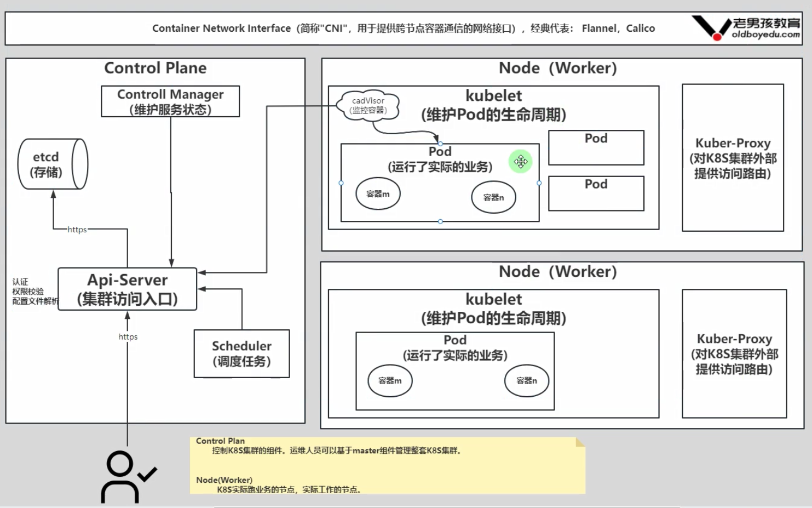The image size is (812, 508).
Task: Select the Api-Server box
Action: click(x=127, y=289)
